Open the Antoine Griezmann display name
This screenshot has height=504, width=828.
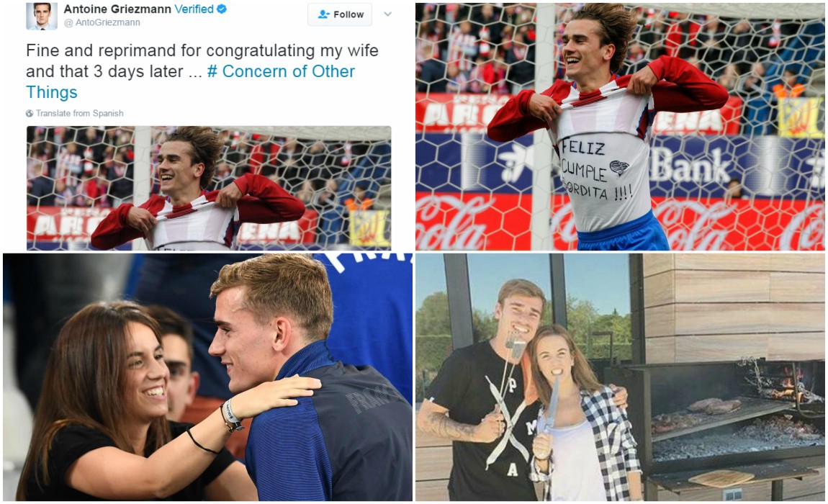tap(117, 9)
